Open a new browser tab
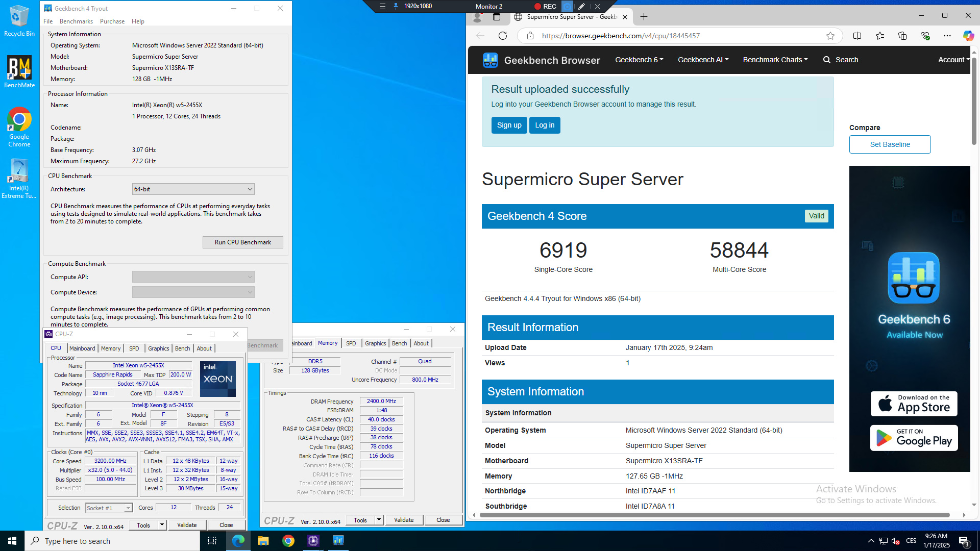 pyautogui.click(x=644, y=17)
